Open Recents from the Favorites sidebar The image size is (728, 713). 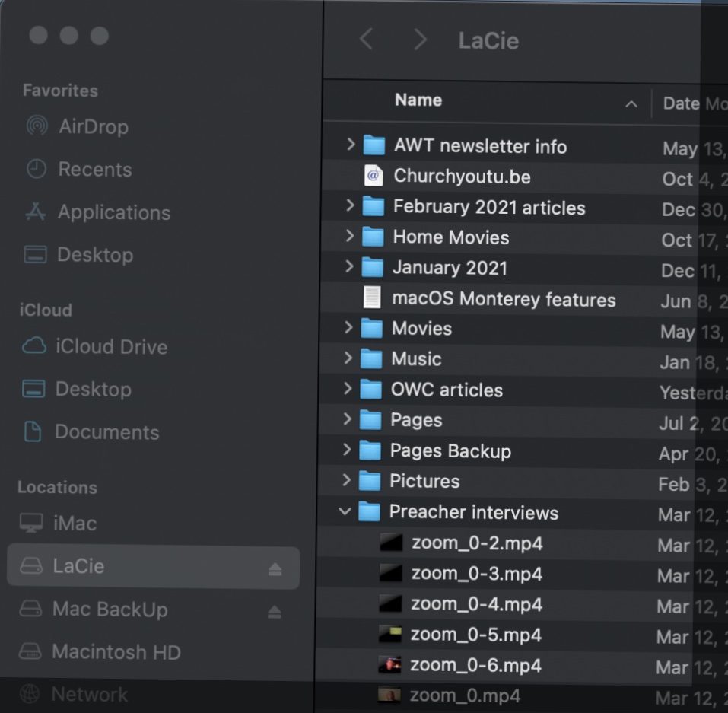point(94,169)
